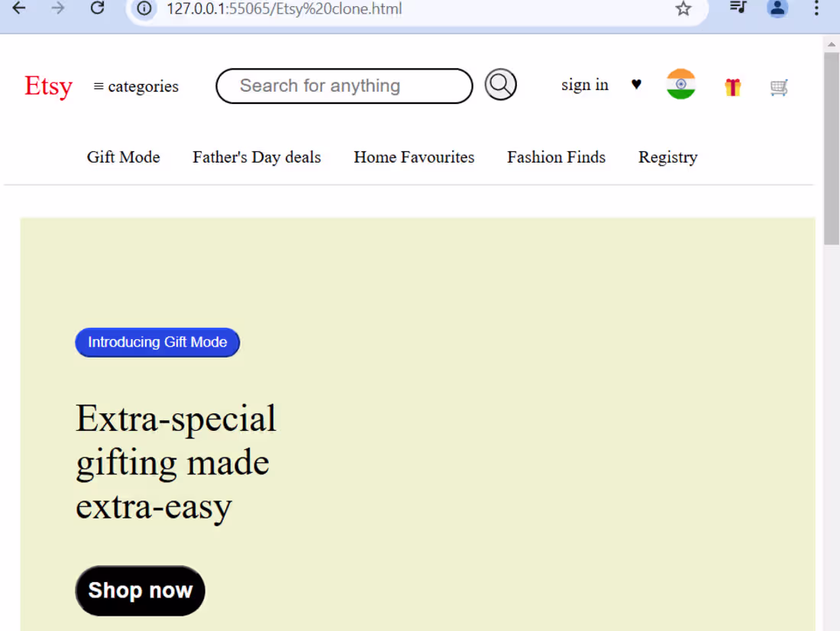Click the India flag region icon
Image resolution: width=840 pixels, height=631 pixels.
pos(680,84)
